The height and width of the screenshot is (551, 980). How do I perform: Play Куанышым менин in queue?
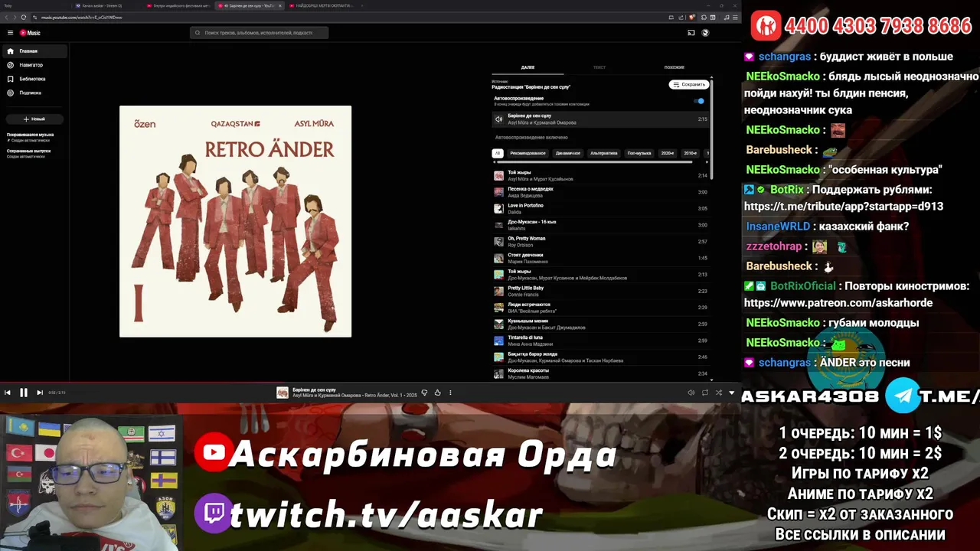601,324
